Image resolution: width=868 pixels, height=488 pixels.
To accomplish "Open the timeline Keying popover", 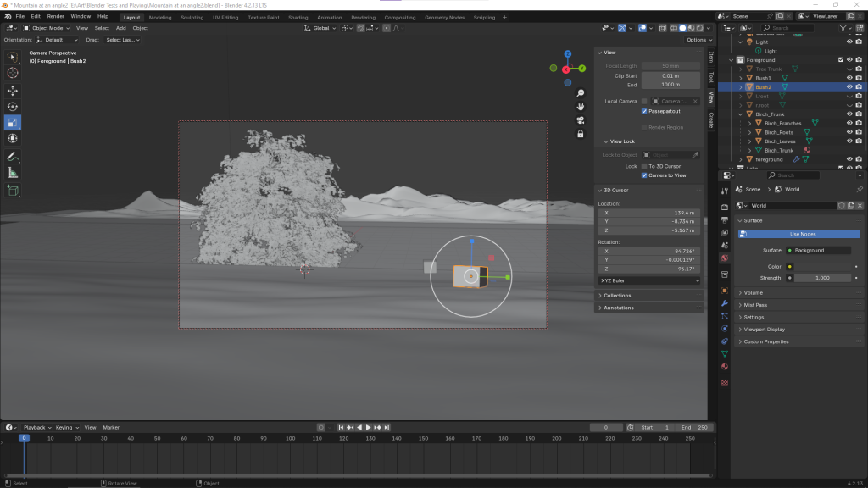I will (x=67, y=427).
